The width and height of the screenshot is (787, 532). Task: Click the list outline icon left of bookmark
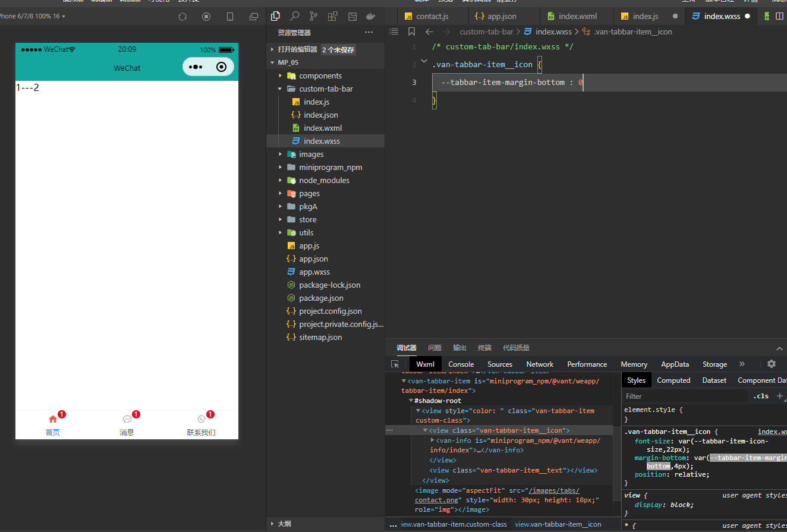pos(393,32)
